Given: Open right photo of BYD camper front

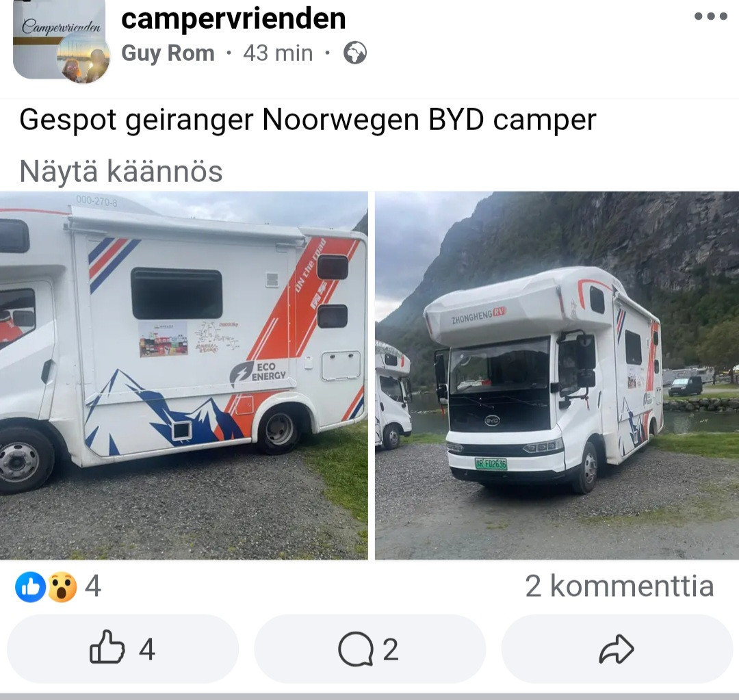Looking at the screenshot, I should point(557,376).
